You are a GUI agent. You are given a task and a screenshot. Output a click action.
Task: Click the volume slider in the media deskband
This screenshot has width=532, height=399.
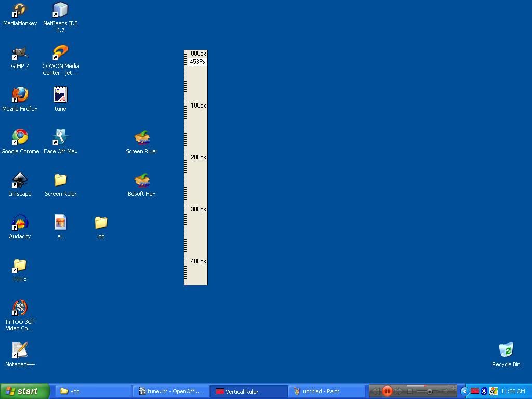coord(430,391)
